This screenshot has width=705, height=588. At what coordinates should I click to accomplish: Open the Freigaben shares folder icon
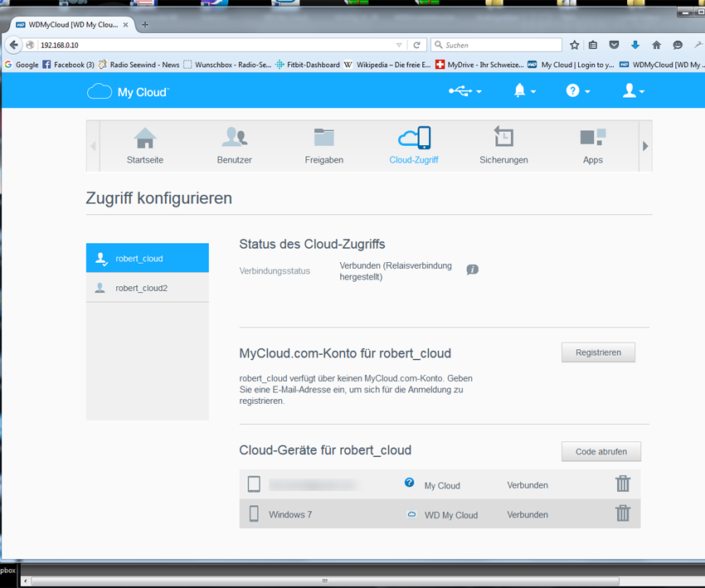click(x=323, y=137)
